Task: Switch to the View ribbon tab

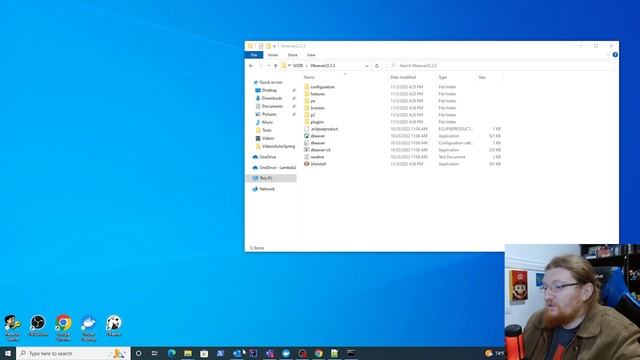Action: [311, 55]
